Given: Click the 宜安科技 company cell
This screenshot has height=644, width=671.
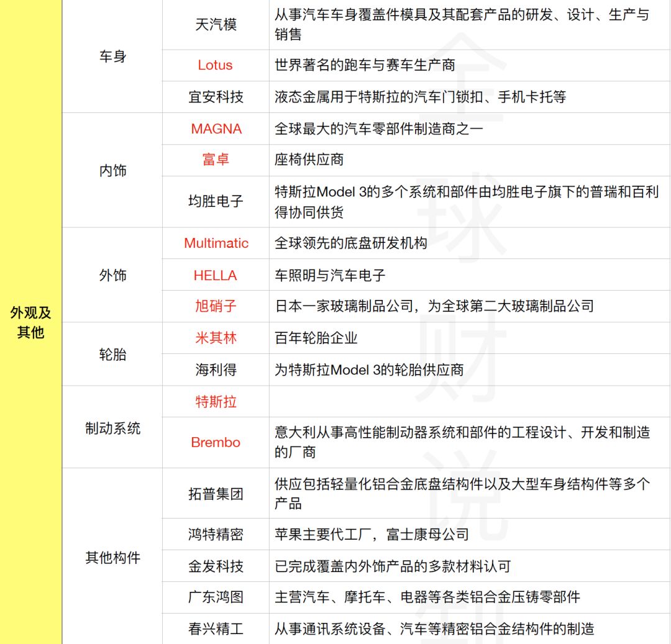Looking at the screenshot, I should click(216, 97).
